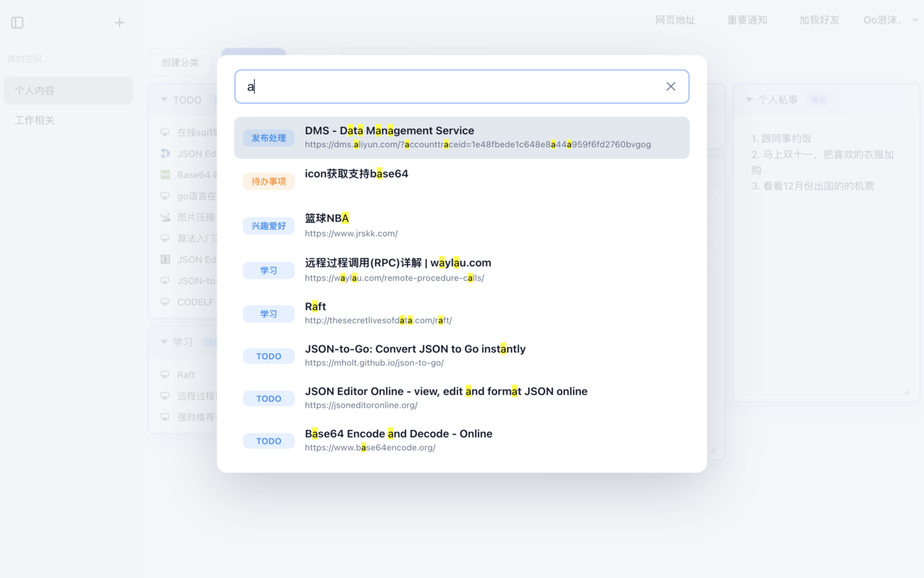Collapse the 学习 category triangle in the background
The width and height of the screenshot is (924, 578).
click(164, 342)
